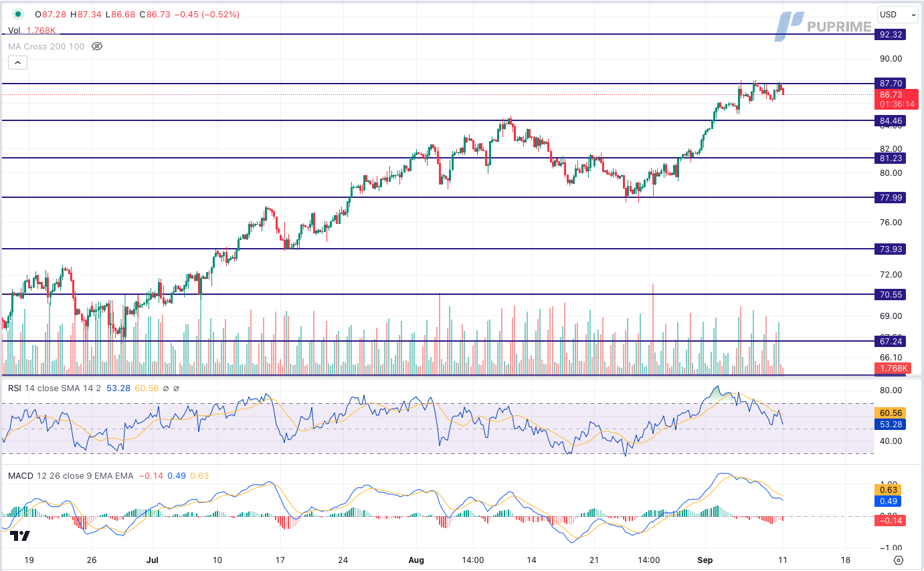Click the TradingView logo
The image size is (924, 571).
(21, 536)
